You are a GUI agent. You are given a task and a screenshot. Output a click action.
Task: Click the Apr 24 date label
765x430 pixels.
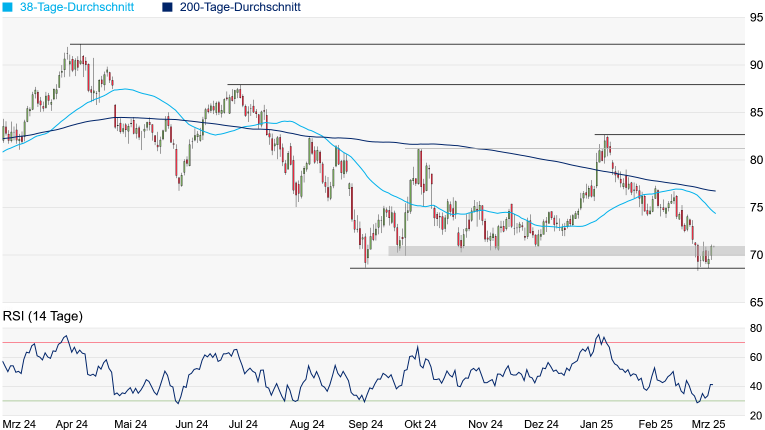point(72,424)
